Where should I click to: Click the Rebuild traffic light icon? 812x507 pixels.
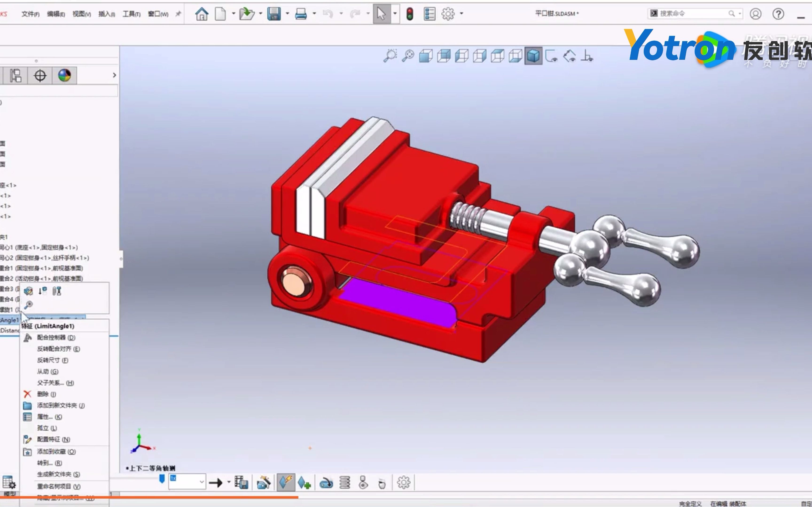point(409,14)
